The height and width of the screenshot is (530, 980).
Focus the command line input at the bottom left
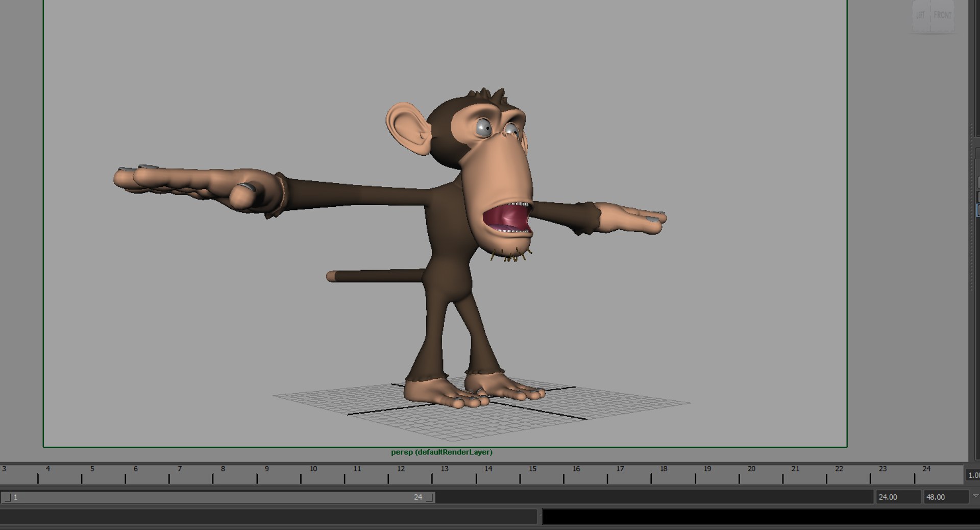tap(268, 517)
